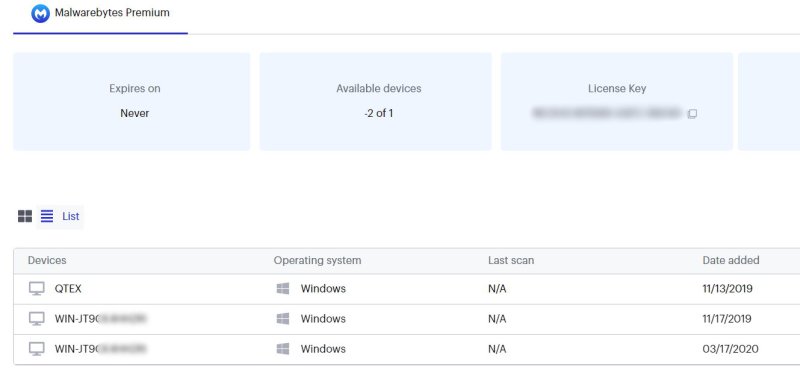Click the WIN-JT9 device added 03/17/2020
800x378 pixels.
(101, 349)
